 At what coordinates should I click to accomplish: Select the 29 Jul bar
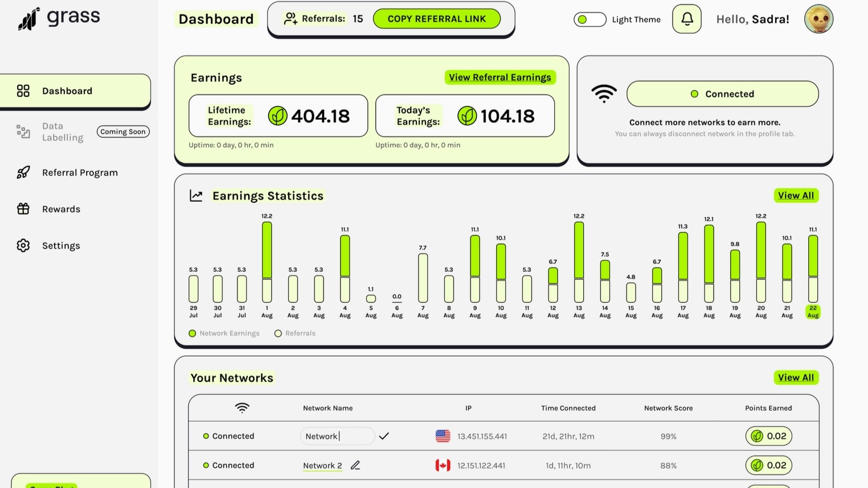[x=194, y=289]
